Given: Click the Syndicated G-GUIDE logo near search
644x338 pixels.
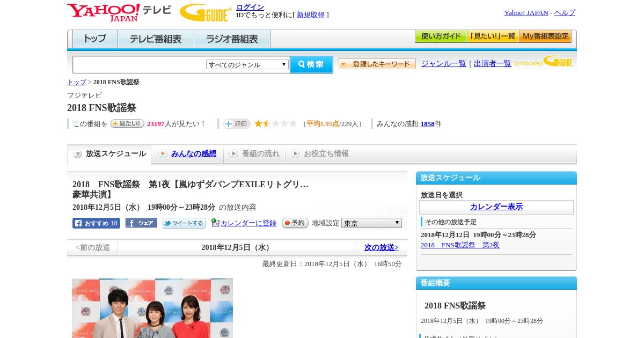Looking at the screenshot, I should 543,61.
